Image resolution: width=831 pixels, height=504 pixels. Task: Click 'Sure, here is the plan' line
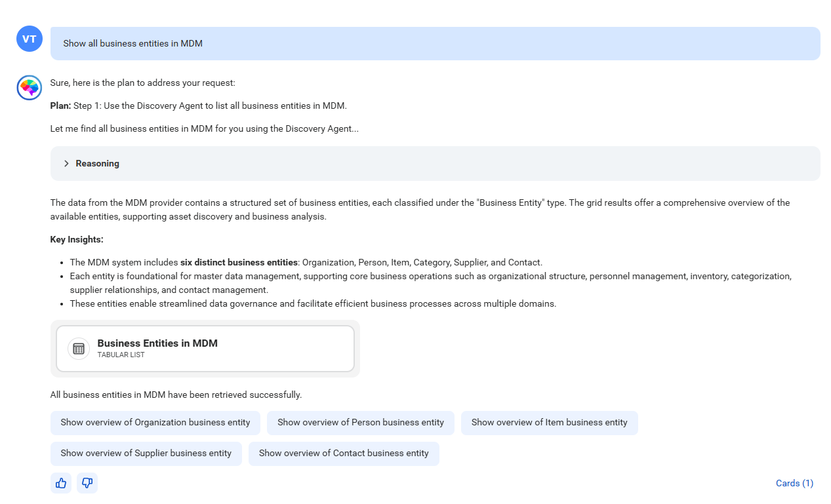142,83
